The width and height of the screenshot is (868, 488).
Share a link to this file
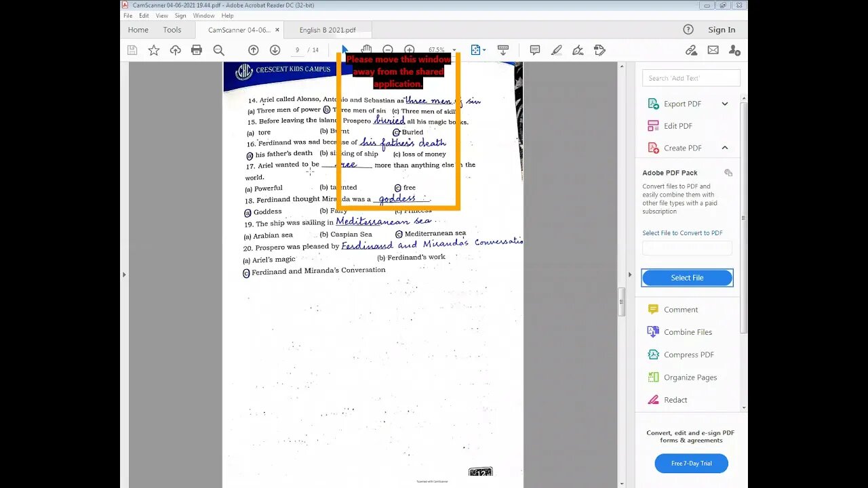691,50
